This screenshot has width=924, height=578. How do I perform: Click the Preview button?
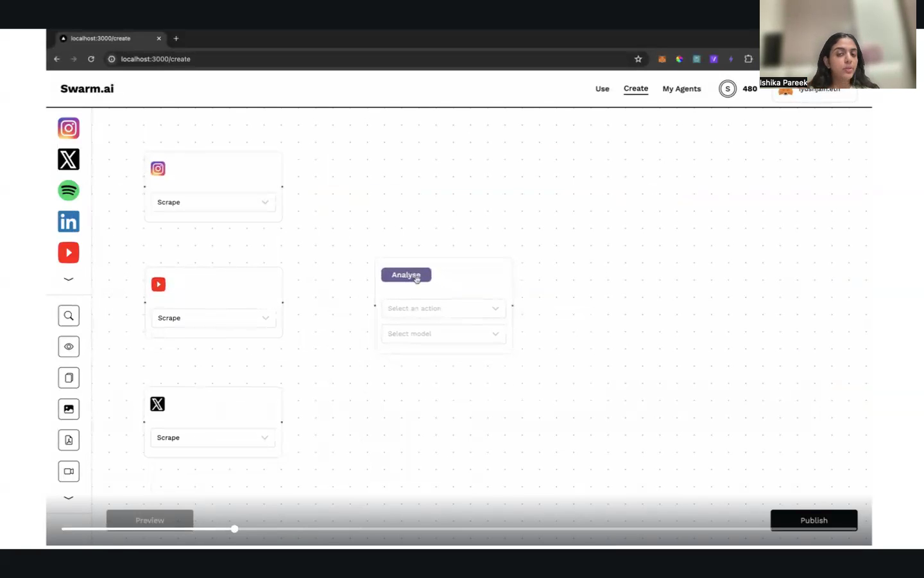(150, 520)
